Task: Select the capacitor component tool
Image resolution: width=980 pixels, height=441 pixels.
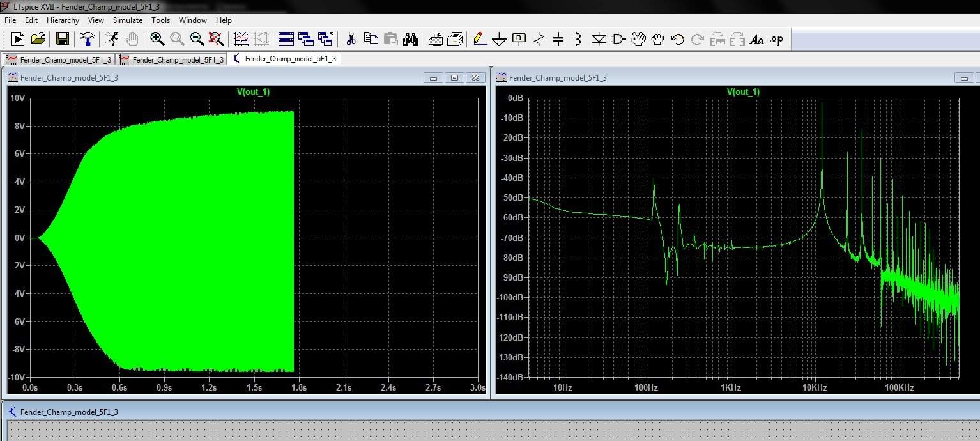Action: (x=558, y=40)
